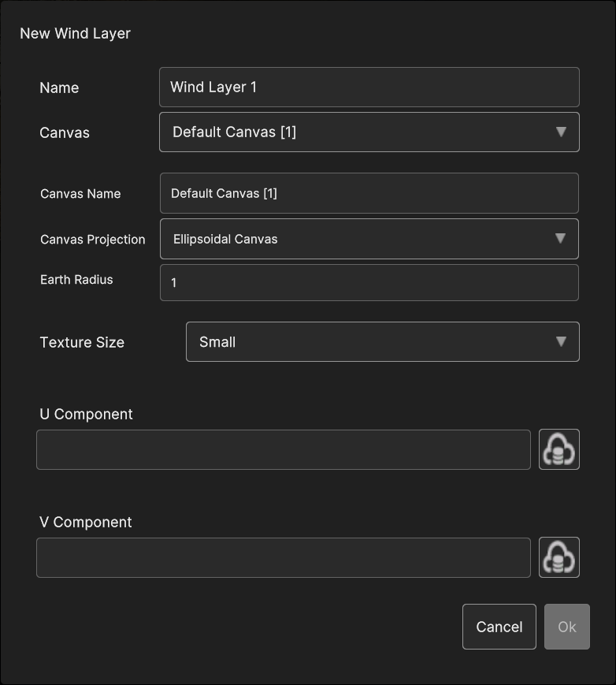Screen dimensions: 616x685
Task: Click the Texture Size label
Action: pyautogui.click(x=82, y=342)
